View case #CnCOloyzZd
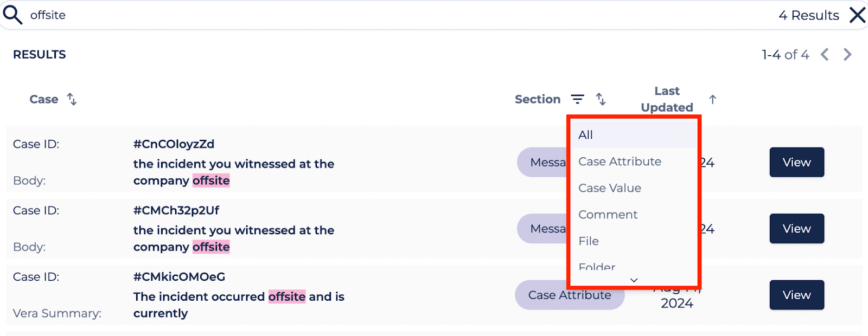The image size is (868, 336). [x=796, y=162]
